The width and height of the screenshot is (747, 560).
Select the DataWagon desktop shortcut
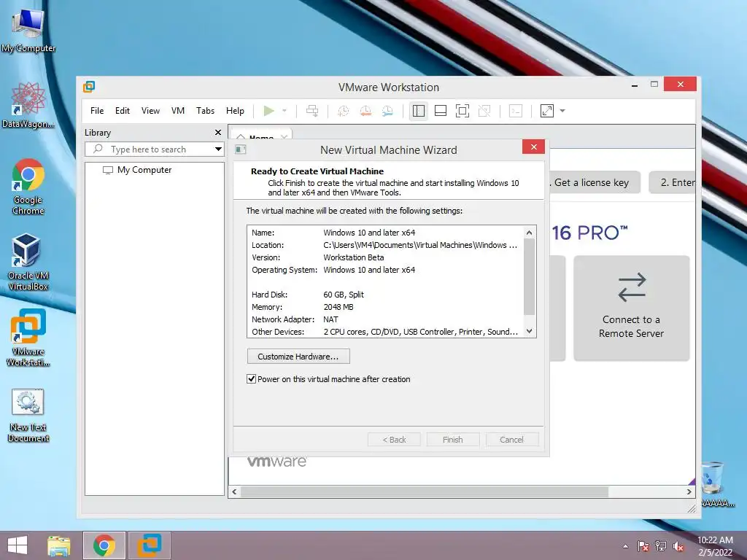coord(28,105)
